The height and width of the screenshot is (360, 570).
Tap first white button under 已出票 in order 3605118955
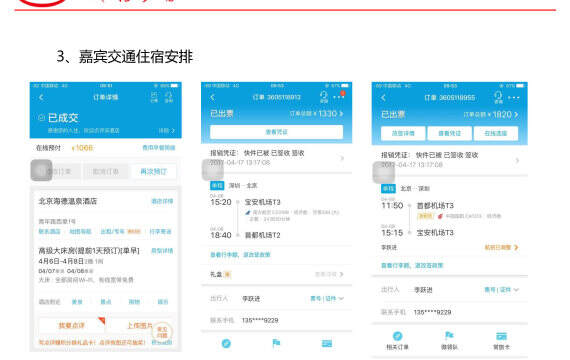[x=403, y=133]
